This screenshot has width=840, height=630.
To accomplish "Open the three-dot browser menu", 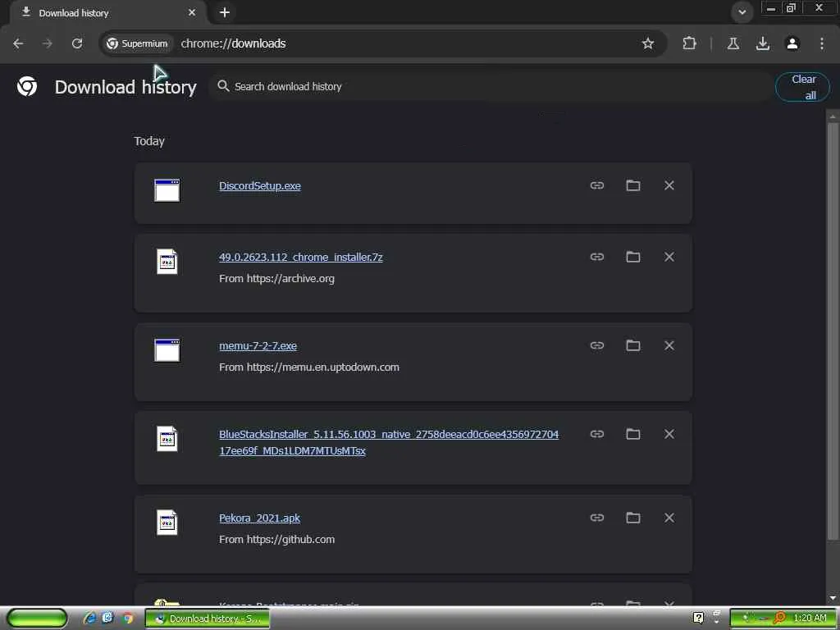I will tap(822, 43).
